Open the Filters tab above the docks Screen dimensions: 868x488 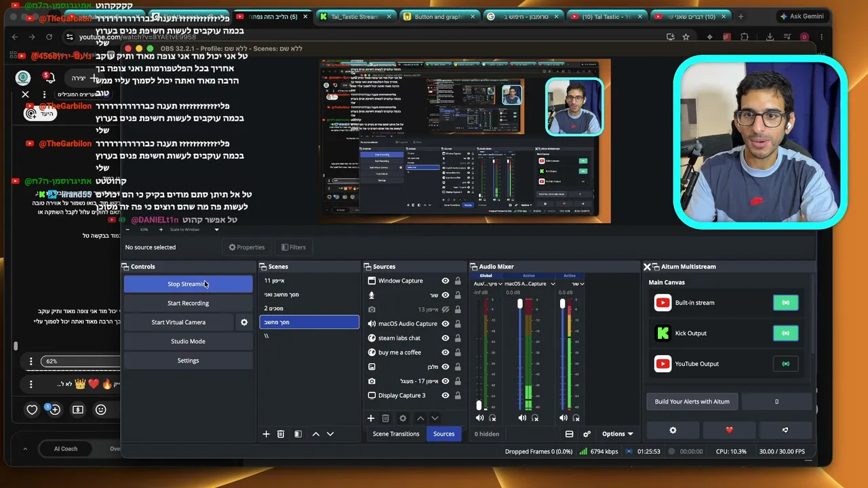tap(294, 247)
